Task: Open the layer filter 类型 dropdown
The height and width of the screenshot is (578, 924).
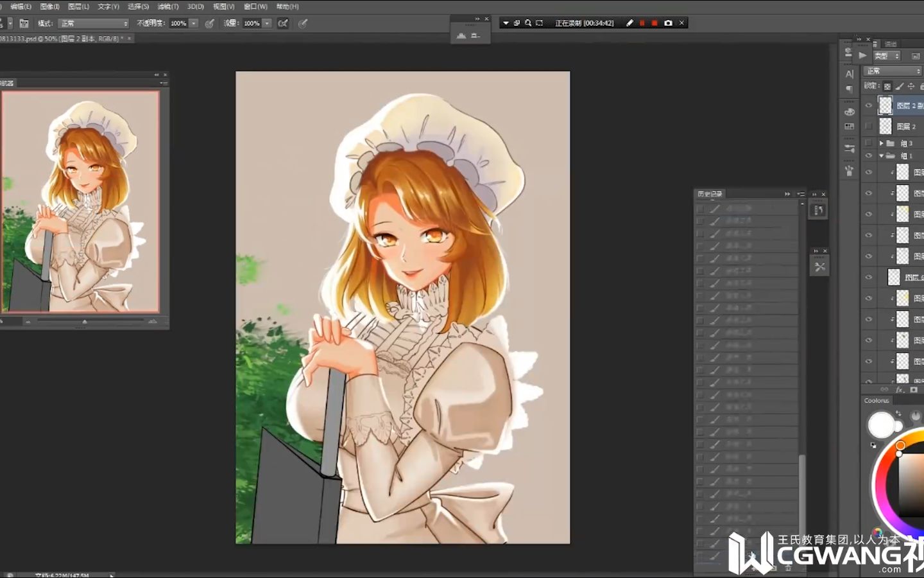Action: tap(887, 56)
